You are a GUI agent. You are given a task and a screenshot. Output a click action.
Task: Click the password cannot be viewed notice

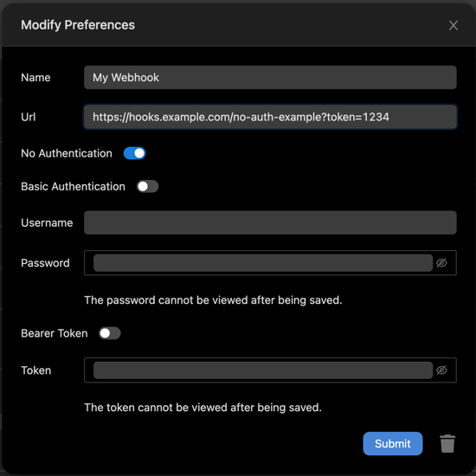tap(213, 300)
